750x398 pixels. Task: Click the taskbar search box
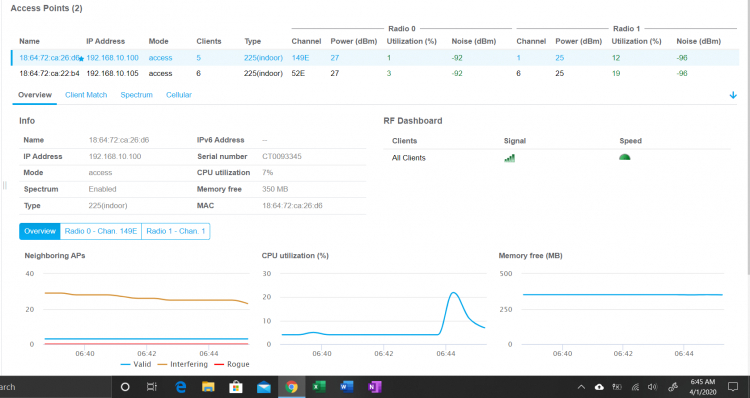click(x=55, y=387)
